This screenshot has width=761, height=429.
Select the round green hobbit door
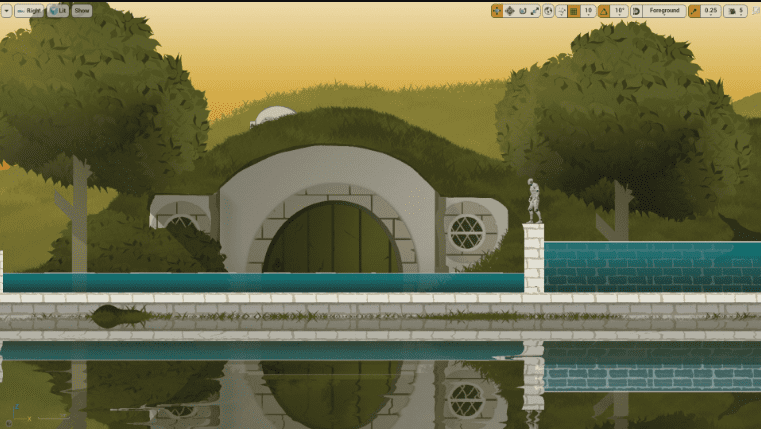pos(332,237)
